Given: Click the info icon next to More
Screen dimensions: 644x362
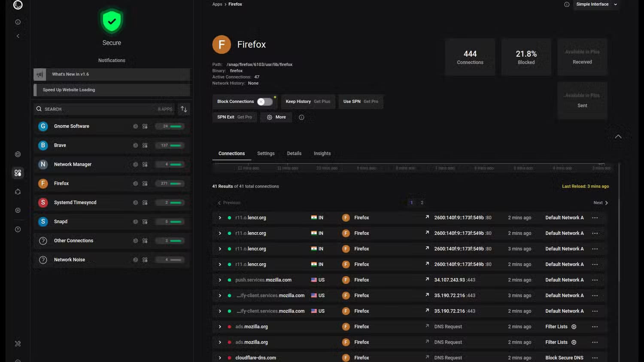Looking at the screenshot, I should pos(301,117).
